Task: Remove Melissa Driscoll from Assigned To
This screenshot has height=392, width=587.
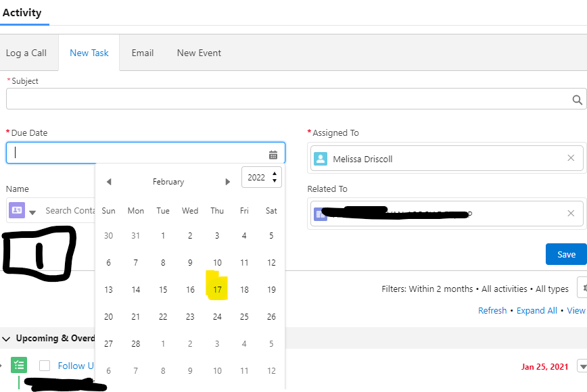Action: pyautogui.click(x=571, y=158)
